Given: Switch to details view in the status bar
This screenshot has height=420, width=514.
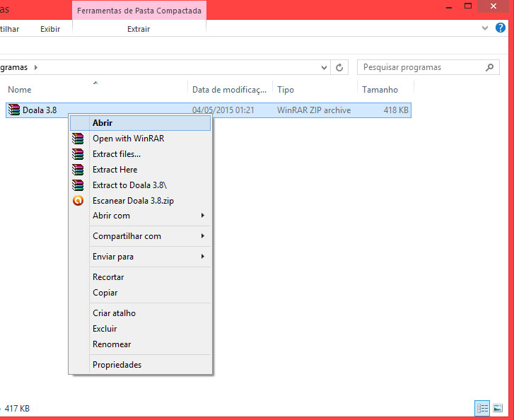Looking at the screenshot, I should [482, 408].
